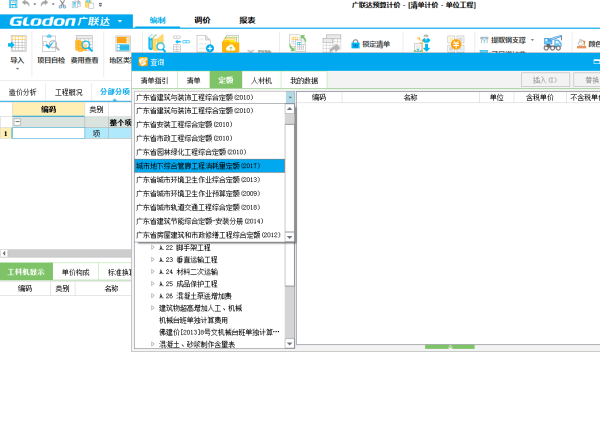Switch to the 清单指引 tab
600x422 pixels.
(x=155, y=79)
